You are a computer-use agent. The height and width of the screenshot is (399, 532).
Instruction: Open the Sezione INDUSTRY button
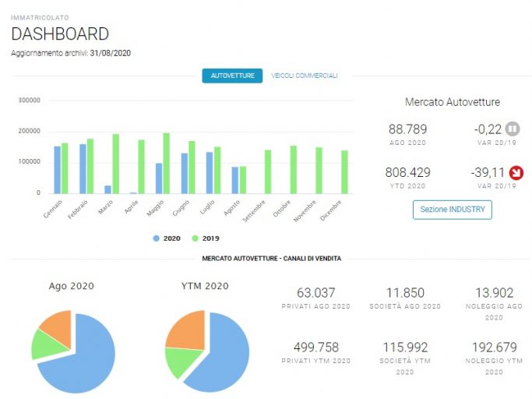click(x=453, y=210)
